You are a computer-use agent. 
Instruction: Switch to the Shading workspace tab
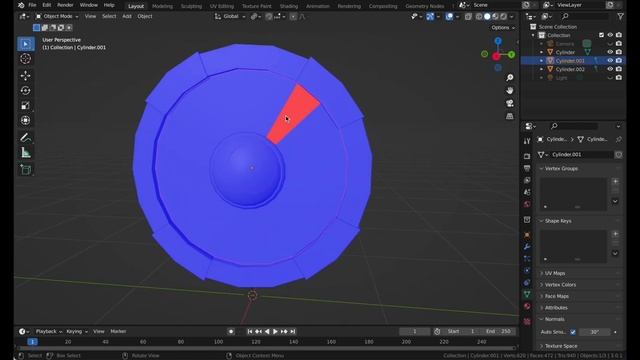point(289,6)
